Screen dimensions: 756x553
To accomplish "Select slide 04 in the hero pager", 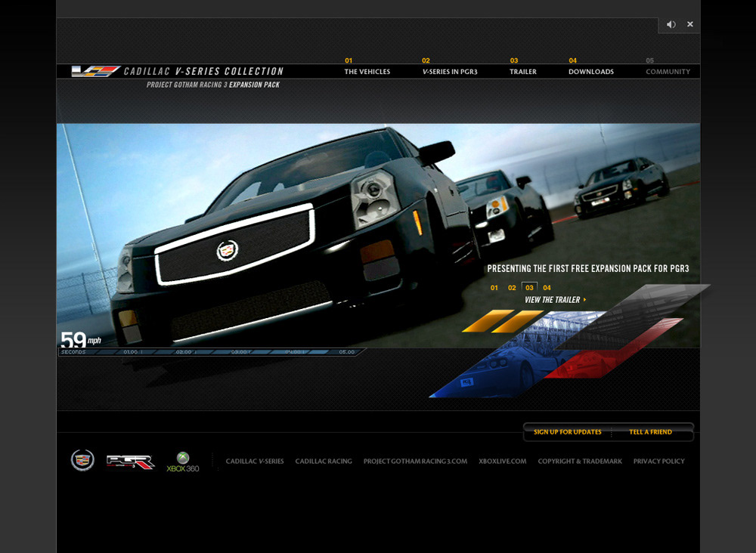I will coord(547,288).
